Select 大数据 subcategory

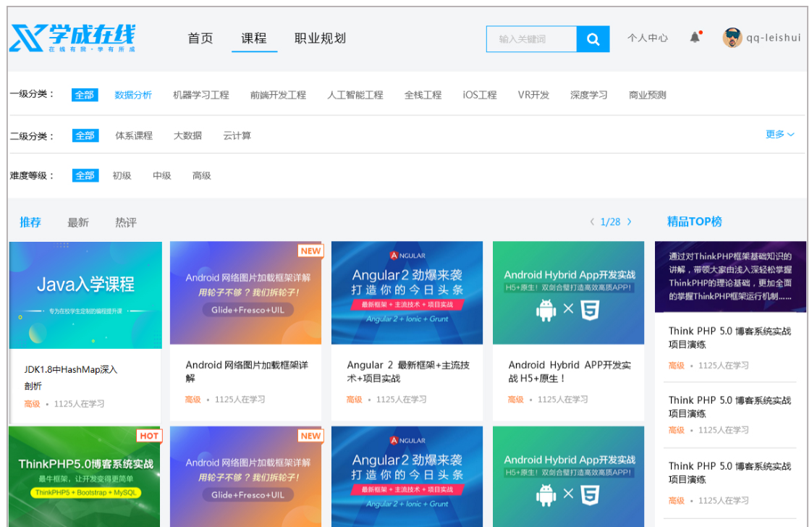pos(187,136)
